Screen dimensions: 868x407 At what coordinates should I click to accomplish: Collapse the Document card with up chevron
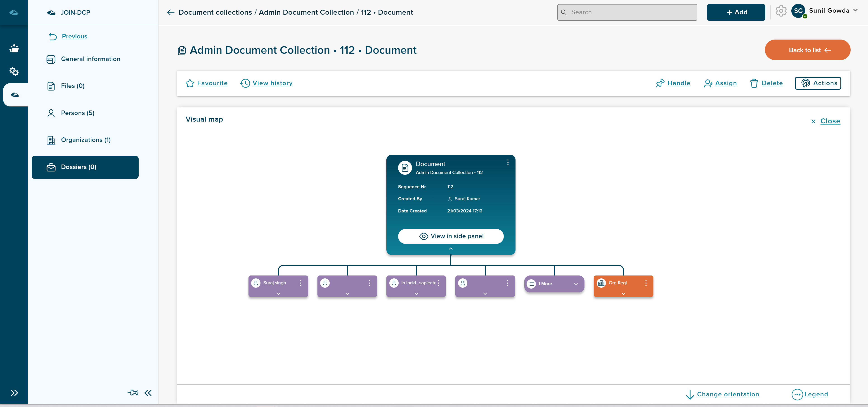pos(451,249)
